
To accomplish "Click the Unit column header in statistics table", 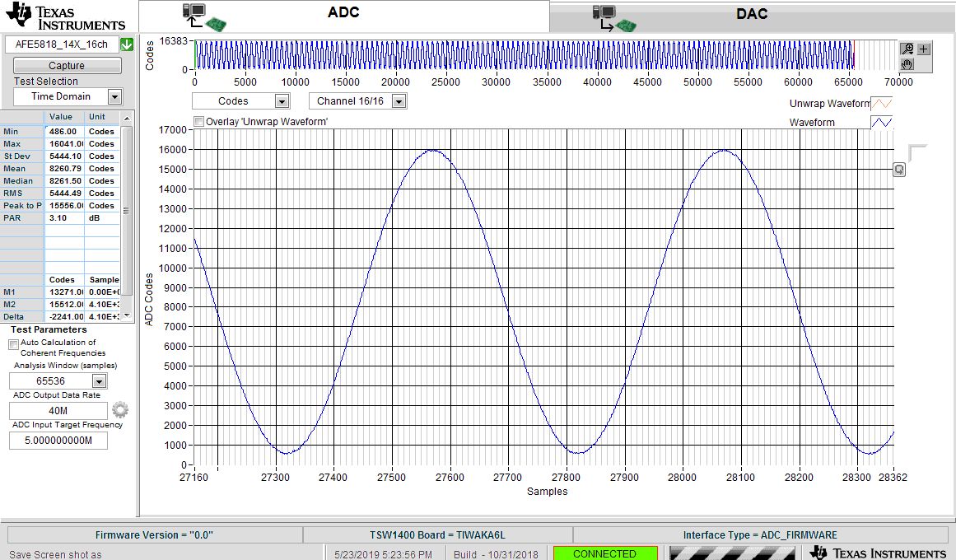I will pyautogui.click(x=97, y=116).
